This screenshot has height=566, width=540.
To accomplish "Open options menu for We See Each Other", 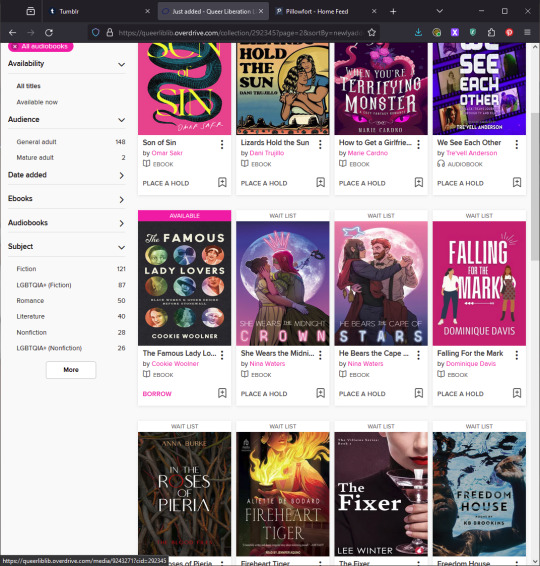I will (x=517, y=144).
